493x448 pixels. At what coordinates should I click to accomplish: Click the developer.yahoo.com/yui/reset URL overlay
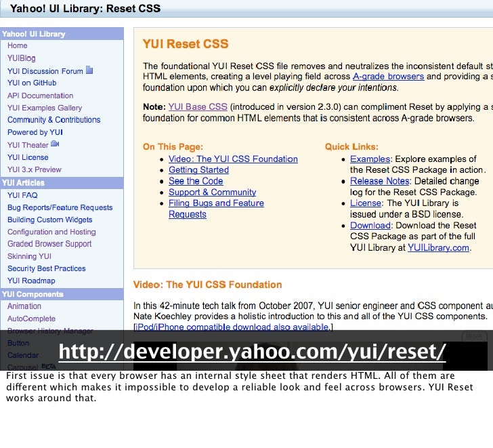click(252, 351)
